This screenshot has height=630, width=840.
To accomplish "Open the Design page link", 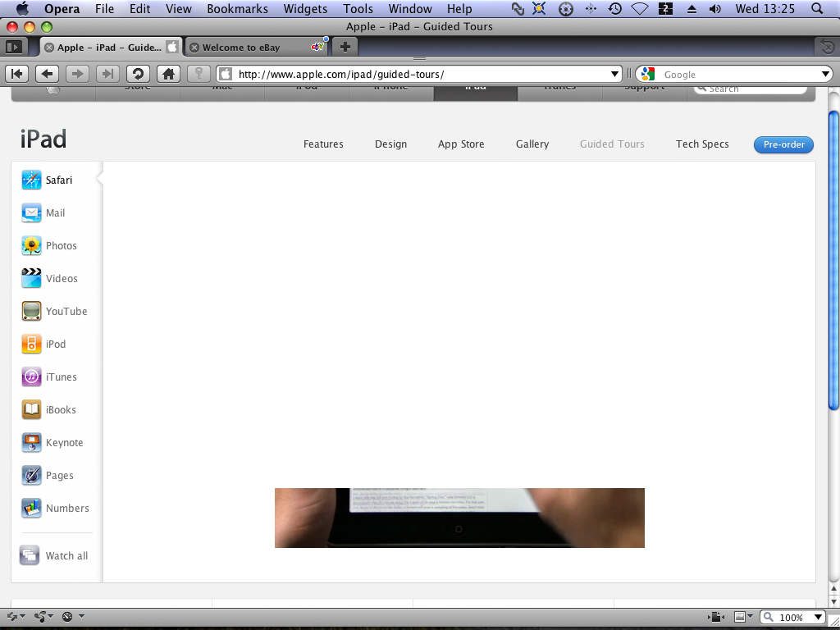I will 390,144.
